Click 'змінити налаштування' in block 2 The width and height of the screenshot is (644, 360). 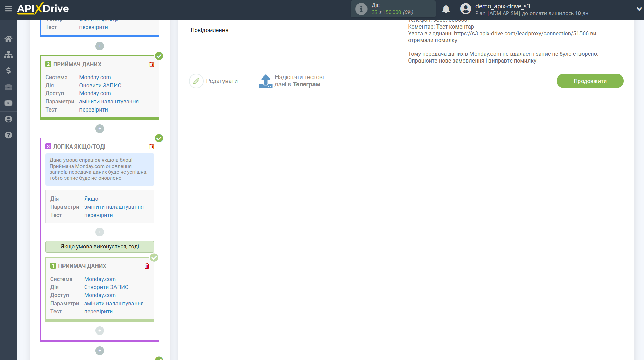[x=109, y=101]
